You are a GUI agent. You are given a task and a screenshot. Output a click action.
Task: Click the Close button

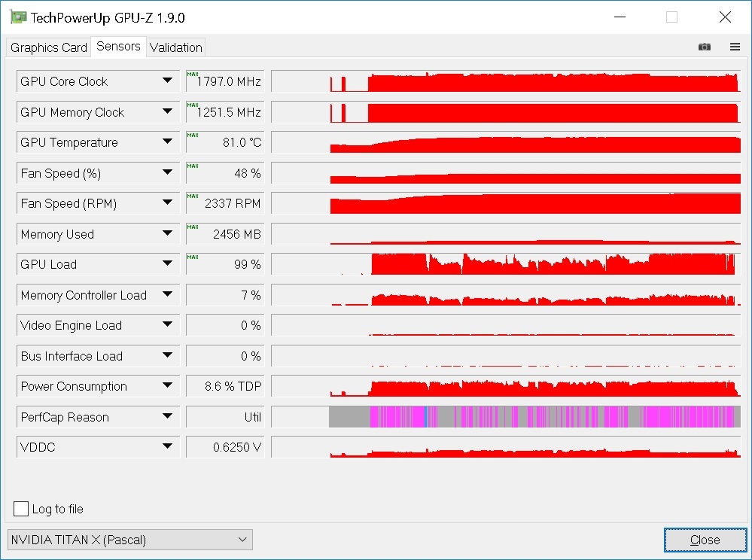(x=705, y=540)
